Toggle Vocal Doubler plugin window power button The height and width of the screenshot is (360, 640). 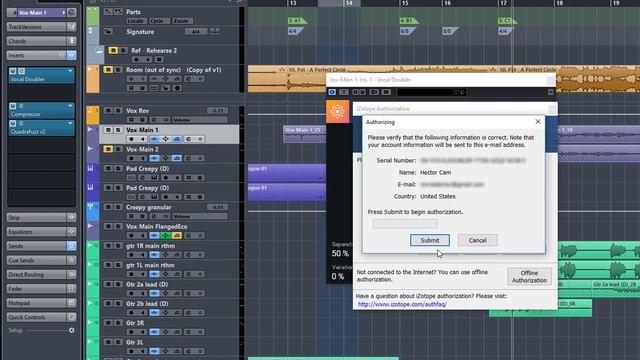tap(332, 92)
